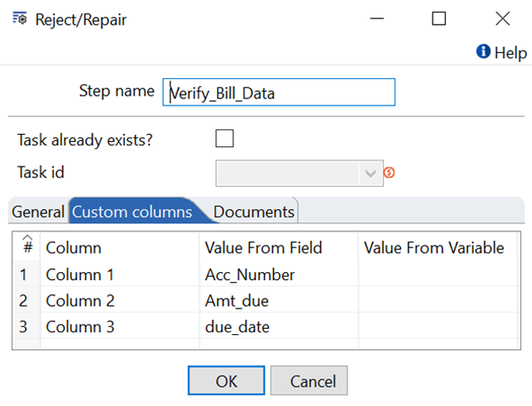
Task: Open Help via the info icon
Action: [483, 51]
